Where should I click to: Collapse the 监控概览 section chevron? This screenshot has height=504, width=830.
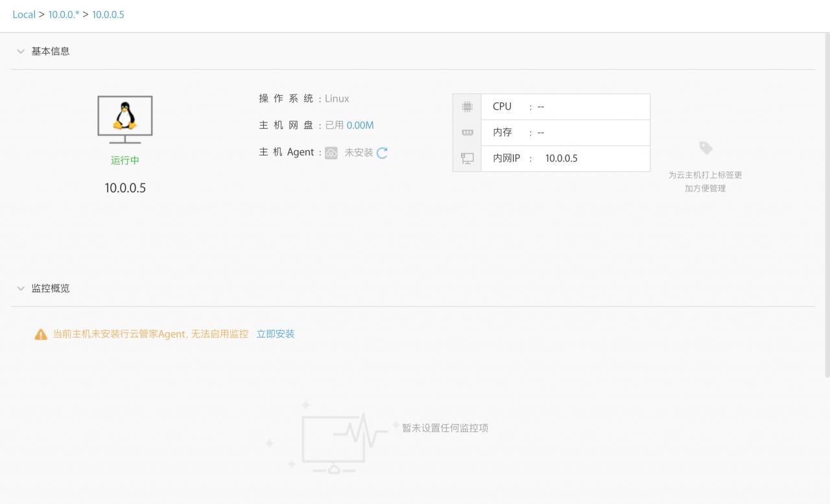[x=21, y=288]
